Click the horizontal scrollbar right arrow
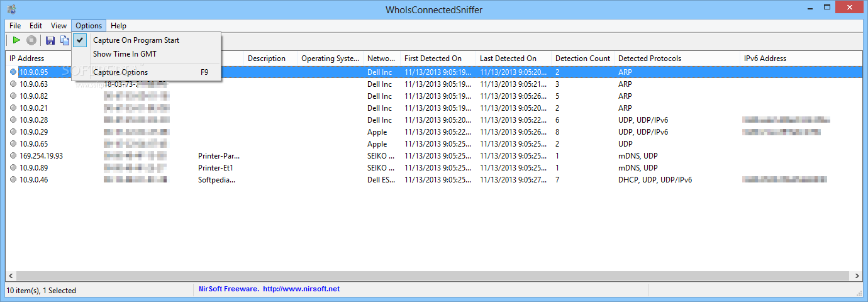 (857, 276)
